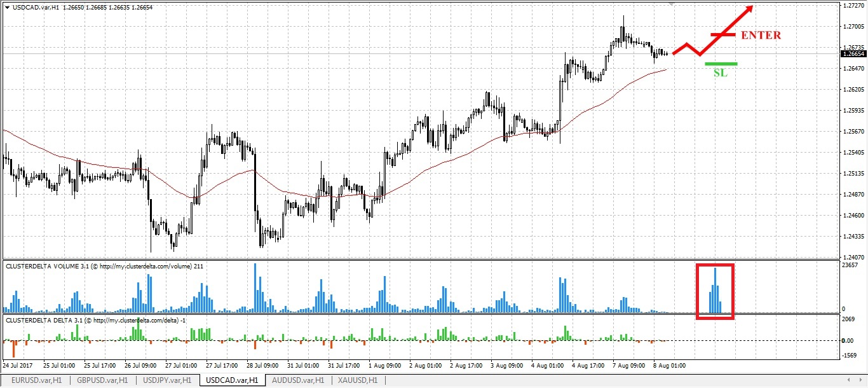Switch to the EURUSD.var,H1 chart tab
Image resolution: width=868 pixels, height=388 pixels.
36,380
